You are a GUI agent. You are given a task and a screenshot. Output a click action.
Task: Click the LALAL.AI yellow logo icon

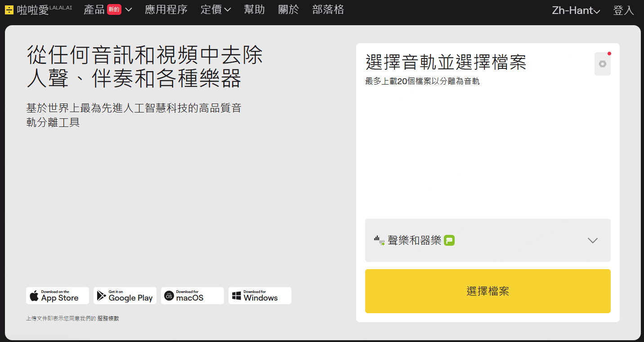pos(9,10)
